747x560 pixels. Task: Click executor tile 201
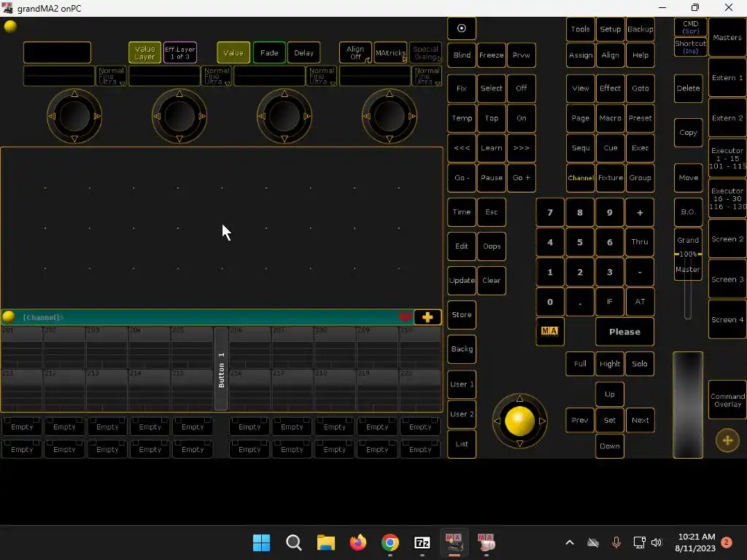coord(22,348)
